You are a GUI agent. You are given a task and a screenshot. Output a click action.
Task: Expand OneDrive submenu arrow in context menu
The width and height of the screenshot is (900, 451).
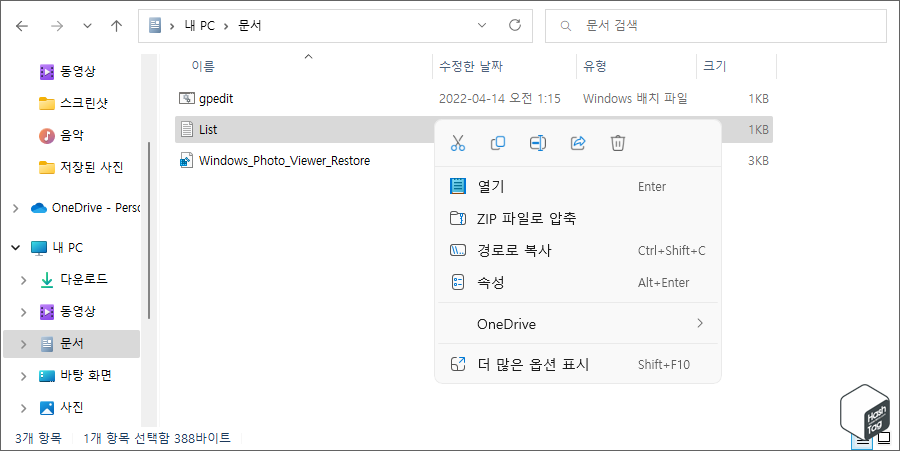pyautogui.click(x=700, y=323)
